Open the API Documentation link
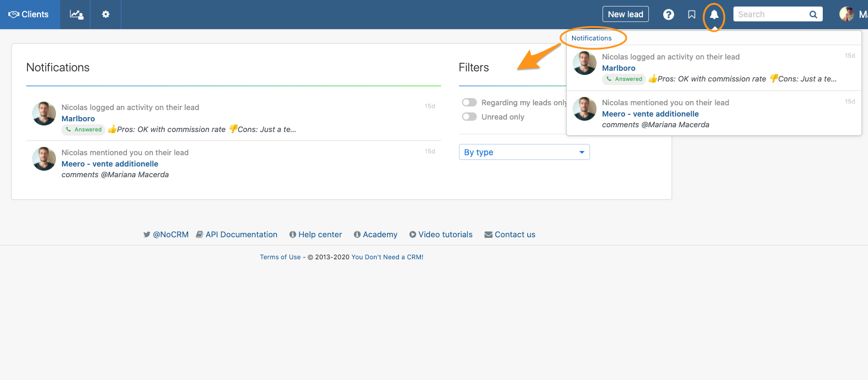 pyautogui.click(x=241, y=234)
